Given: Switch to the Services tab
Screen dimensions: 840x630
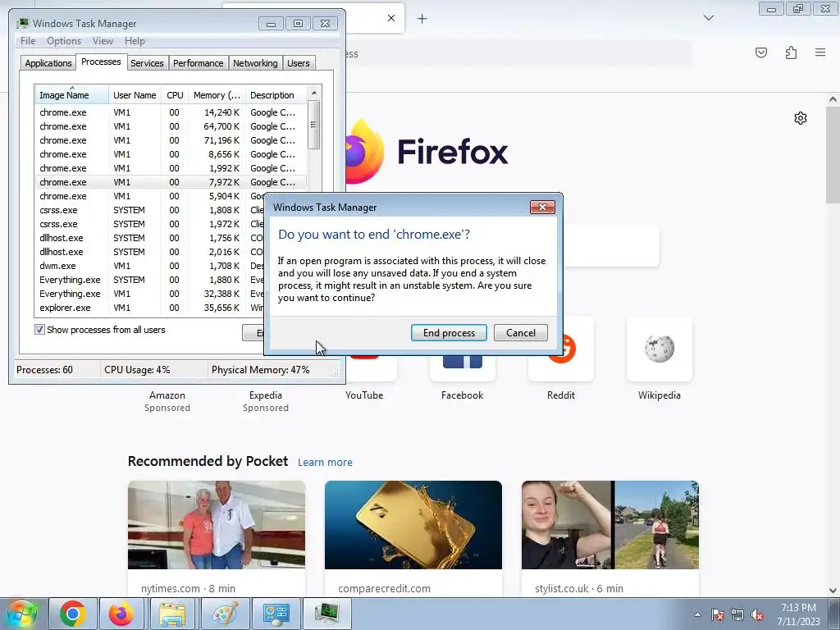Looking at the screenshot, I should click(147, 63).
